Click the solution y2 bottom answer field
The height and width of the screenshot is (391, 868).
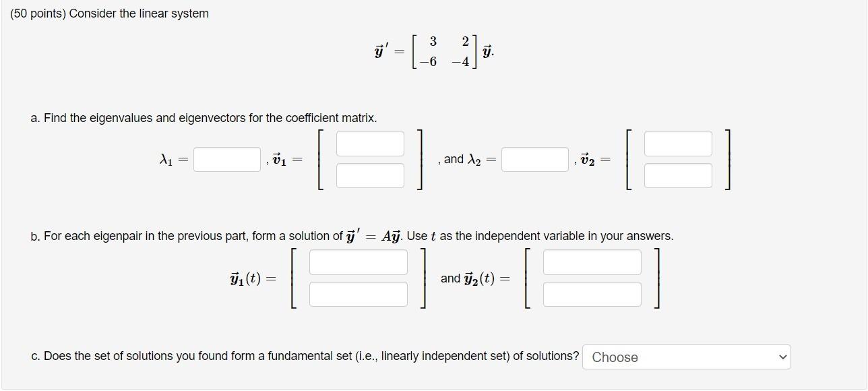(x=592, y=294)
